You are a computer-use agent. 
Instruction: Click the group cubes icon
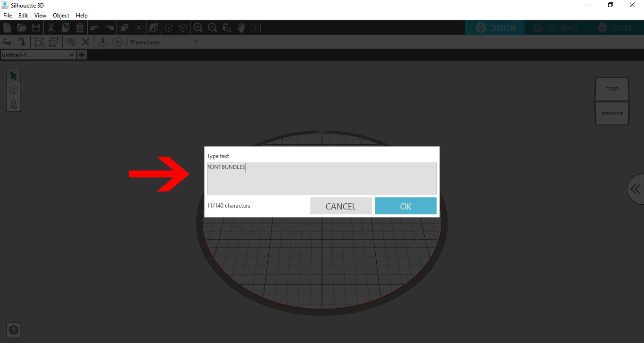point(71,42)
